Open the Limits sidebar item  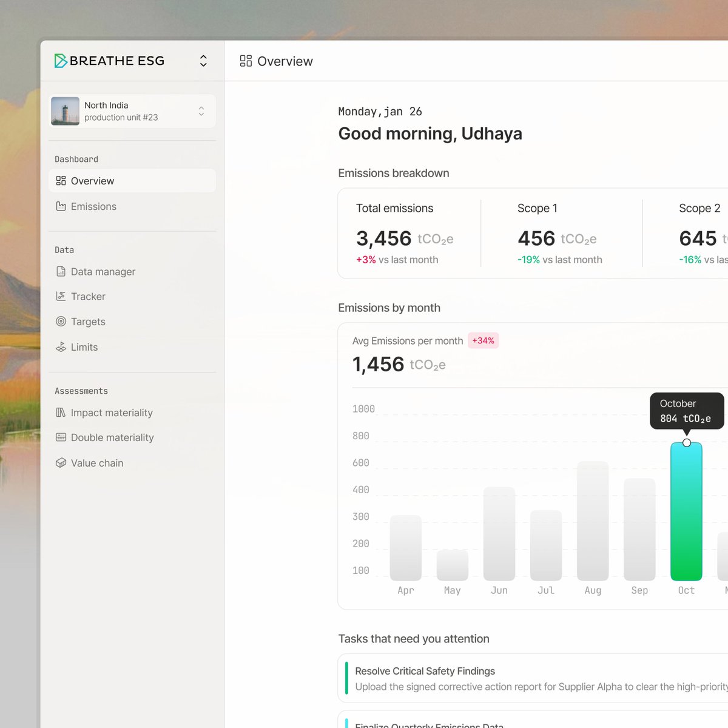coord(132,347)
